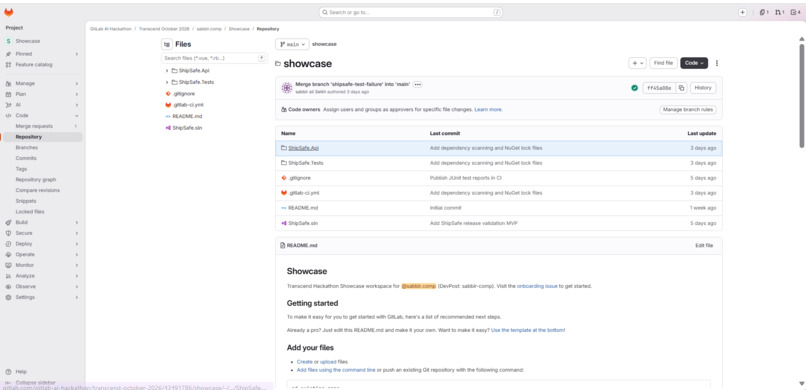
Task: Click the Find file button
Action: tap(663, 63)
